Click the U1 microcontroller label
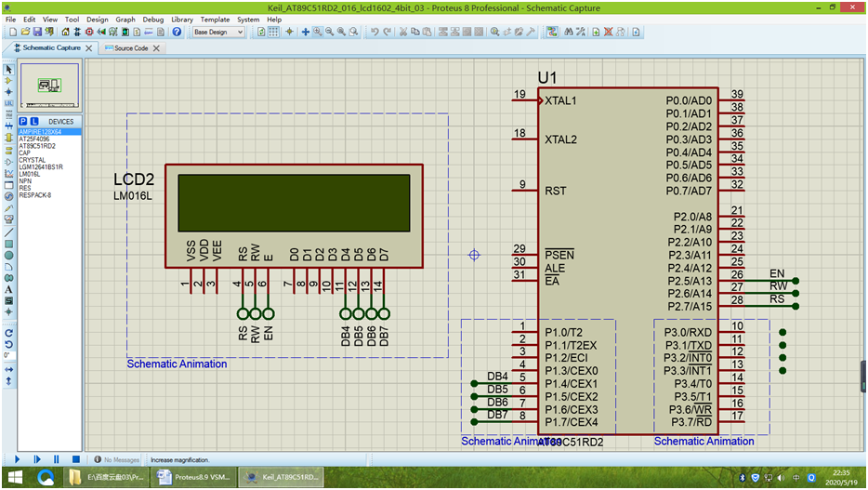 547,77
